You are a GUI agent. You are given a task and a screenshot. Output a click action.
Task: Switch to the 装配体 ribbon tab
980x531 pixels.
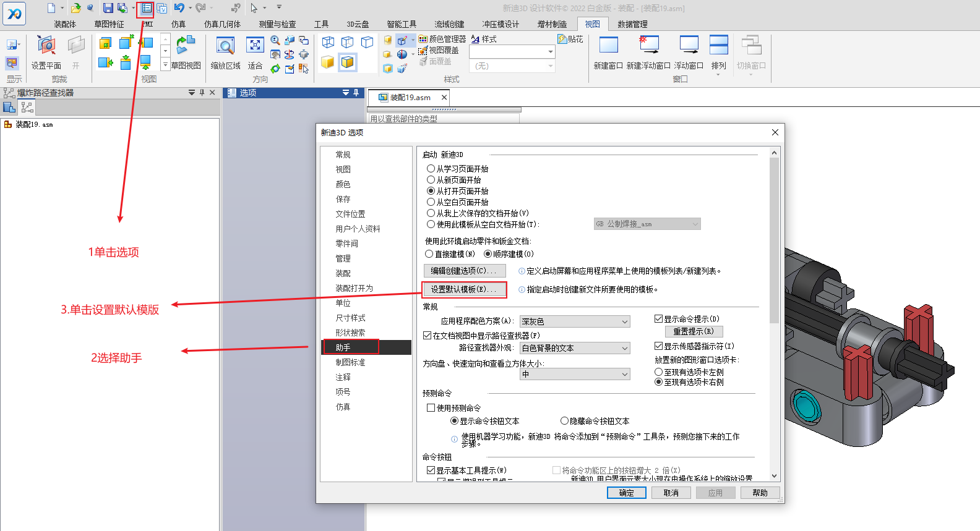[65, 24]
